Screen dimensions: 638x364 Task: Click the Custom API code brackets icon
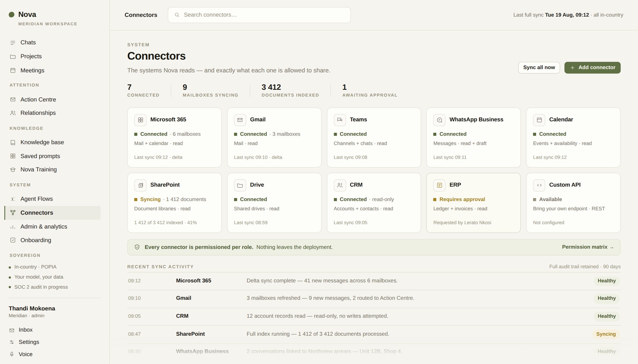[539, 185]
